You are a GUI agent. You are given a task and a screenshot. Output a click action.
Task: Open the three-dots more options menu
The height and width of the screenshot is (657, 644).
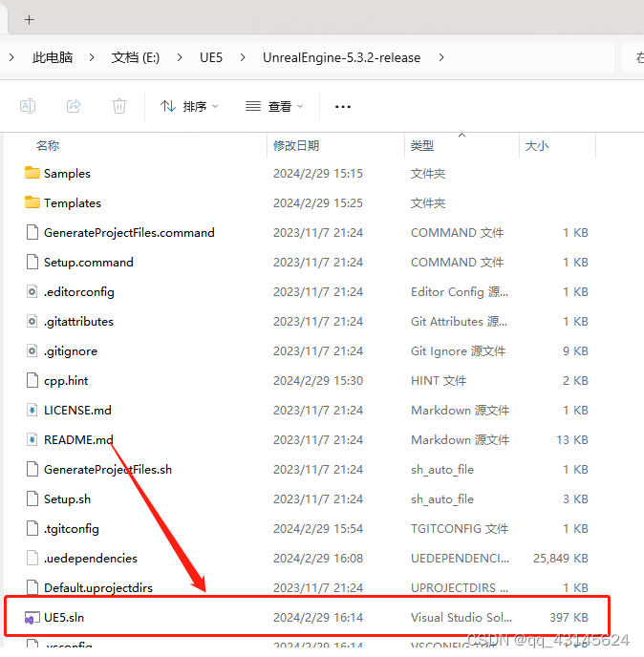pos(343,107)
